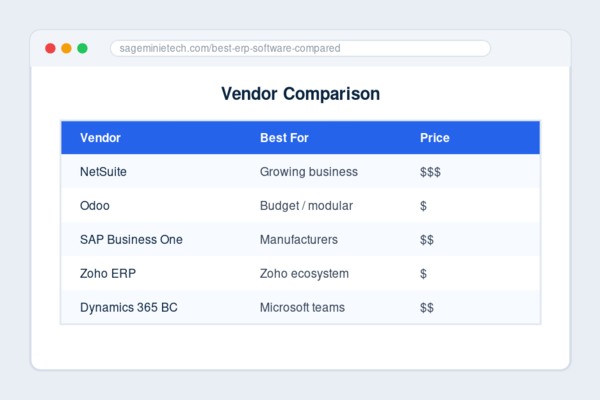The height and width of the screenshot is (400, 600).
Task: Click the Best For column header
Action: coord(284,138)
